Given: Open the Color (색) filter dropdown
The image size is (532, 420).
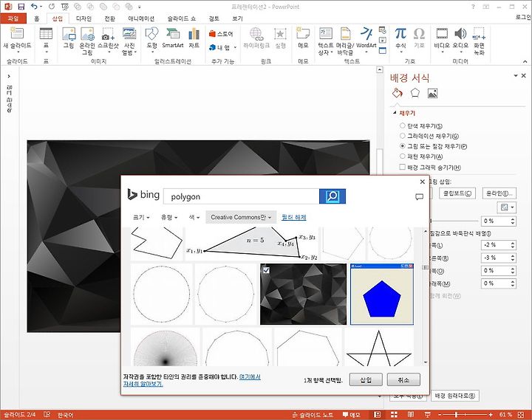Looking at the screenshot, I should click(x=194, y=217).
